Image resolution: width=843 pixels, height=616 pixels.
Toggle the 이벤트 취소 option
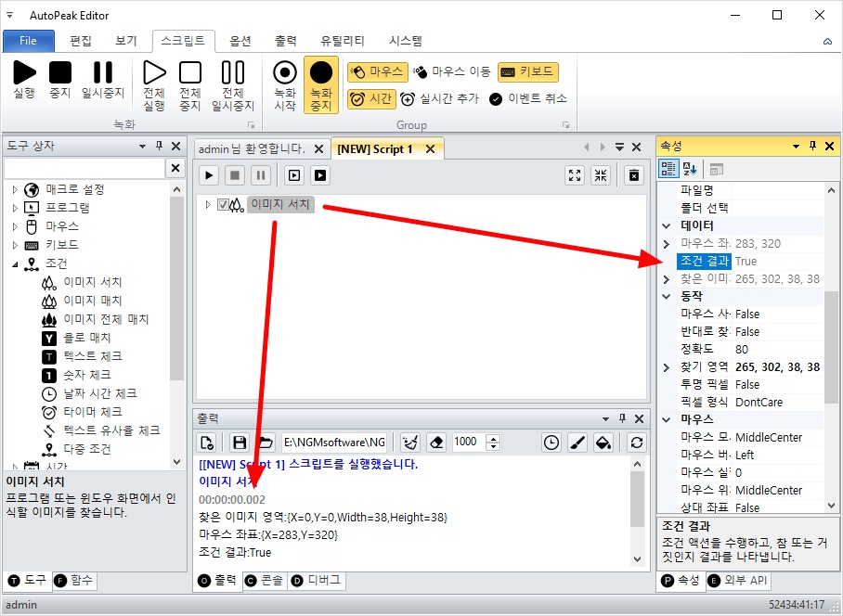pyautogui.click(x=528, y=99)
